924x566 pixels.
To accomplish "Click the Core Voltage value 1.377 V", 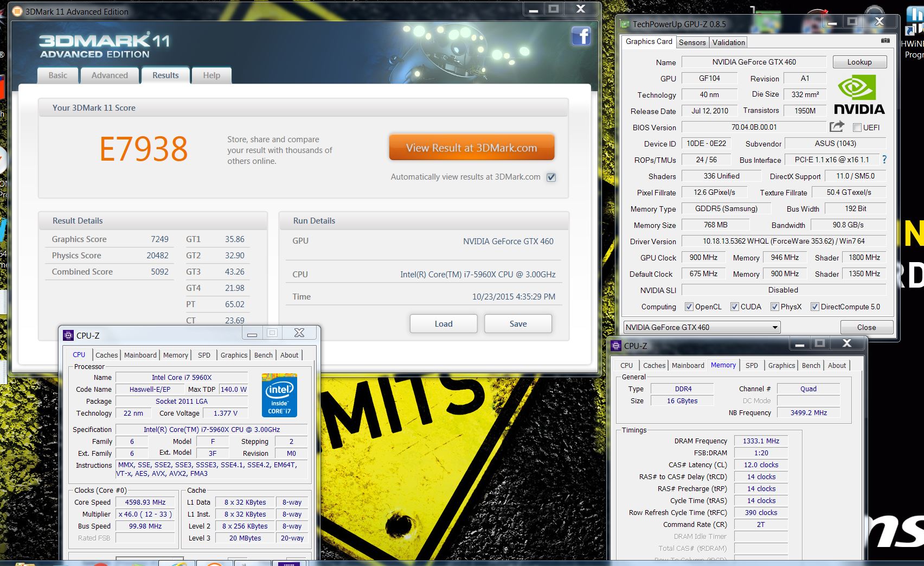I will (x=225, y=413).
